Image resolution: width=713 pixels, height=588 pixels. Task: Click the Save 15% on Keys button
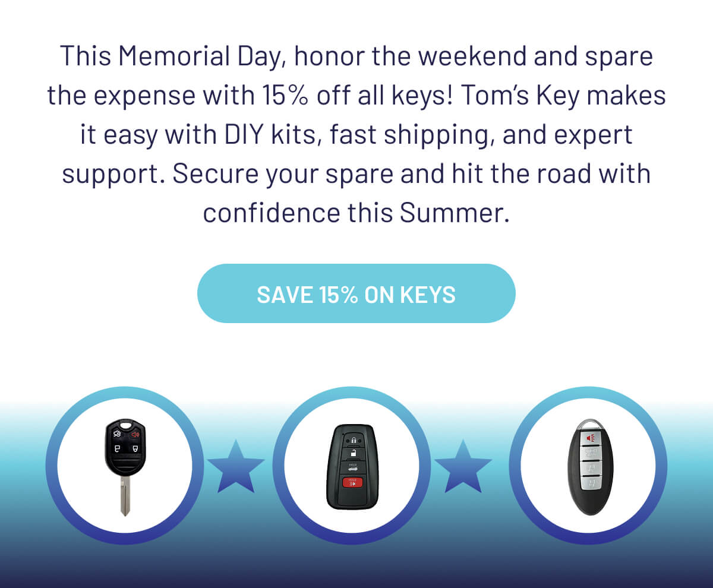356,293
